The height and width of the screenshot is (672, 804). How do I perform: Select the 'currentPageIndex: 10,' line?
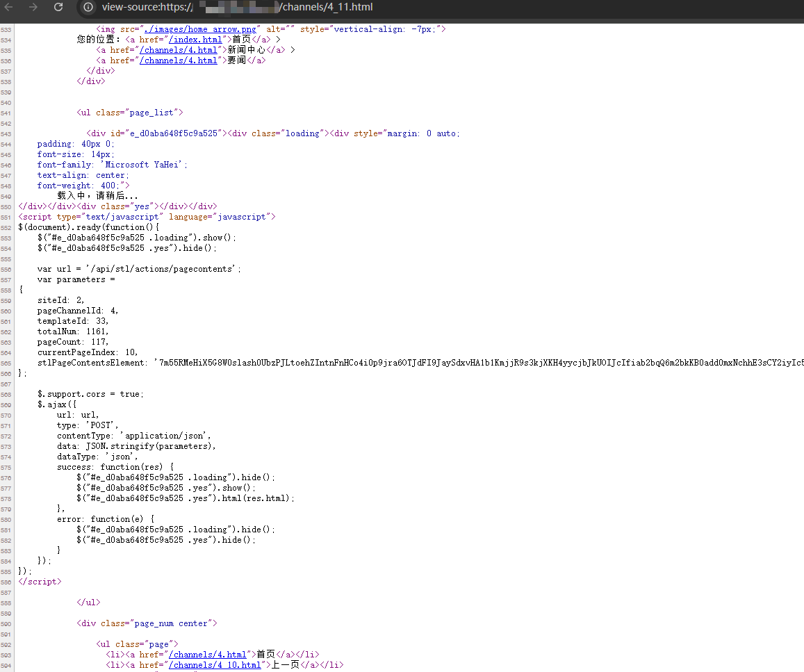[x=87, y=352]
